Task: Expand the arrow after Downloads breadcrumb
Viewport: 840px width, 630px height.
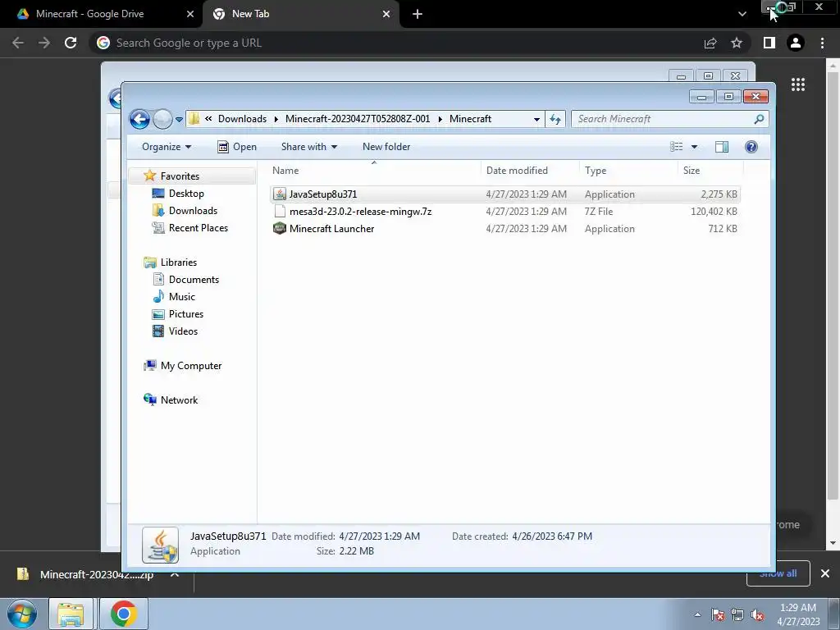Action: click(x=276, y=119)
